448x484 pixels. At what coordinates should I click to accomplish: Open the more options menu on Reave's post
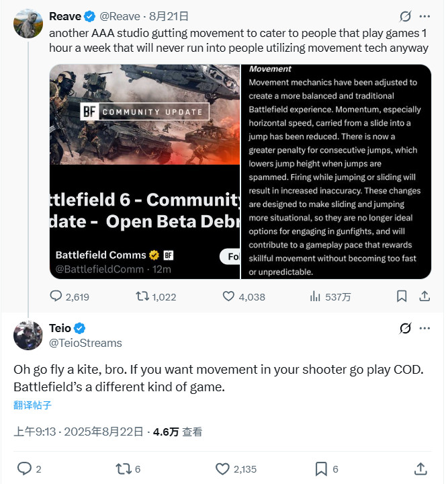point(424,17)
